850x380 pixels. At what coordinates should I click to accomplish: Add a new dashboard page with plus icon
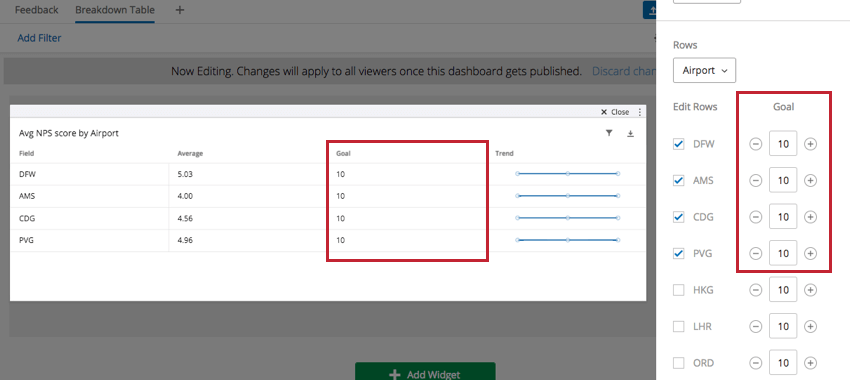pos(180,10)
